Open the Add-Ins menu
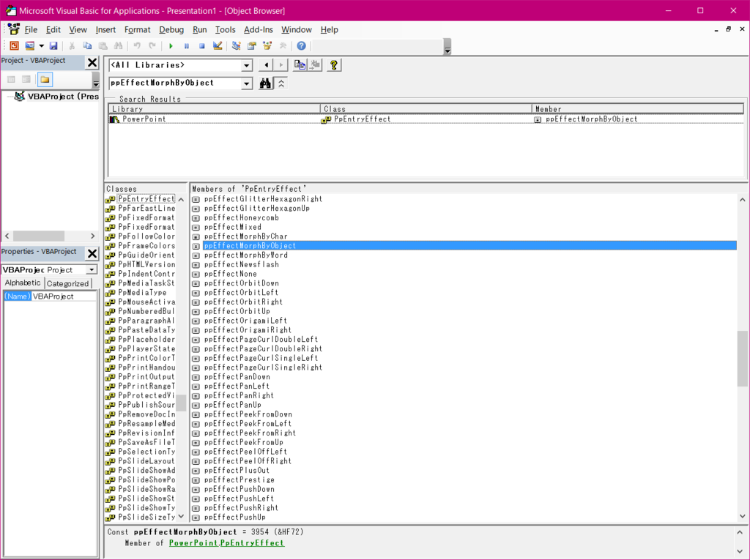Image resolution: width=750 pixels, height=560 pixels. point(259,30)
